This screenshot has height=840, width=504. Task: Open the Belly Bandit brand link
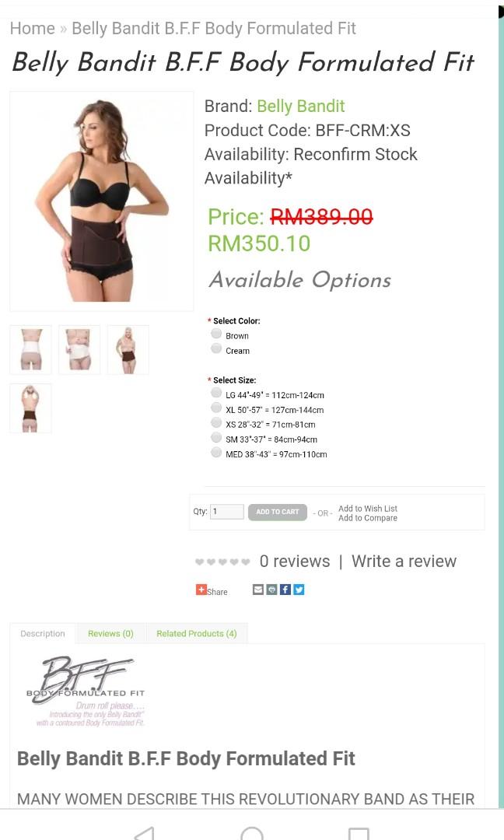point(300,106)
